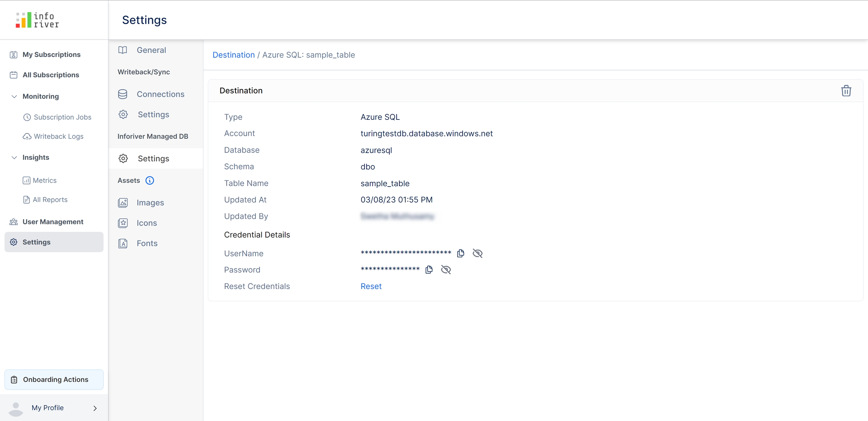Open the Icons assets section
The image size is (868, 421).
[147, 223]
